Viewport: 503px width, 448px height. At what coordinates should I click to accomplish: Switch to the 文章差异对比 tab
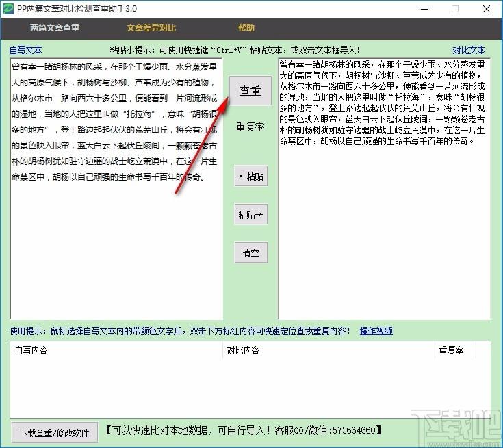151,28
